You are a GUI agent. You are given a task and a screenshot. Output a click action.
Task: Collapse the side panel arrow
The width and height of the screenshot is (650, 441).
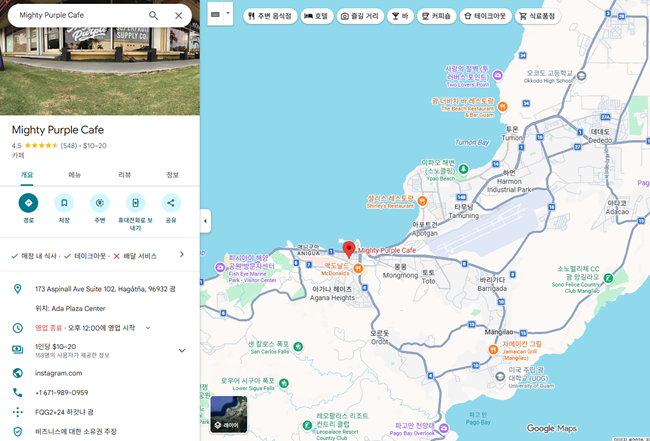tap(205, 221)
